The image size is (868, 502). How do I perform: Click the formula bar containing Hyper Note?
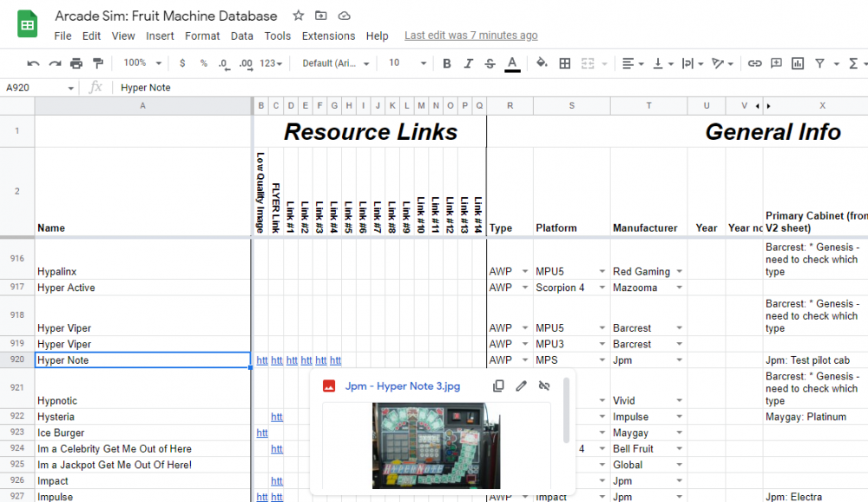pyautogui.click(x=490, y=88)
